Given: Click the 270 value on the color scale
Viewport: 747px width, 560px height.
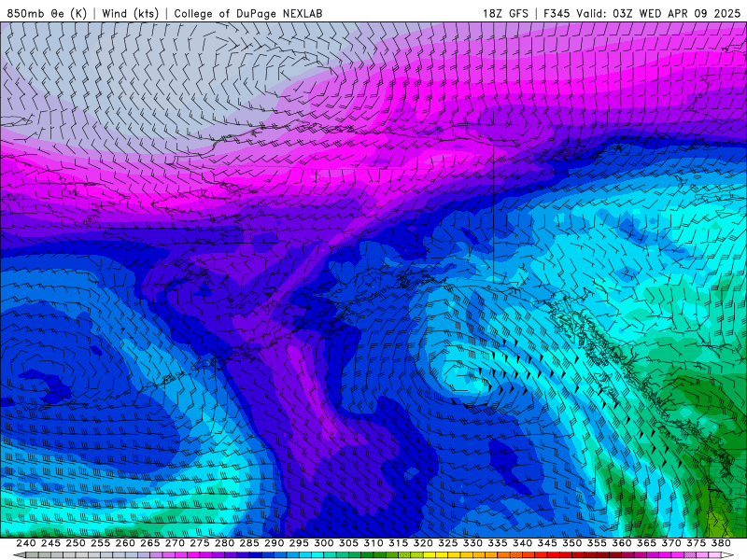Looking at the screenshot, I should tap(175, 543).
